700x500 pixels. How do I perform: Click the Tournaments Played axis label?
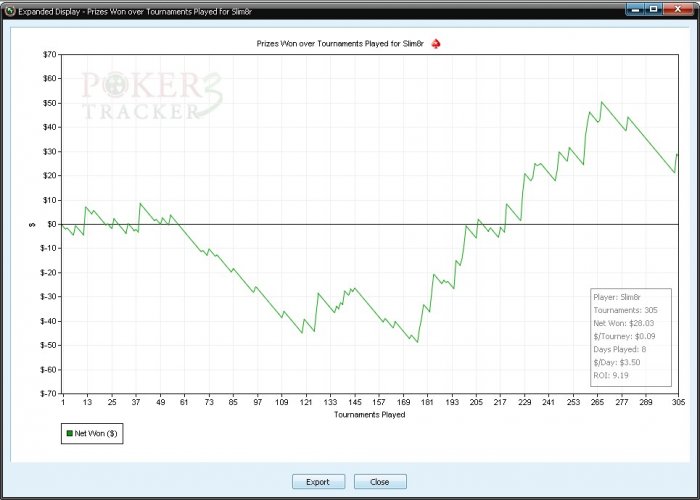click(x=369, y=414)
